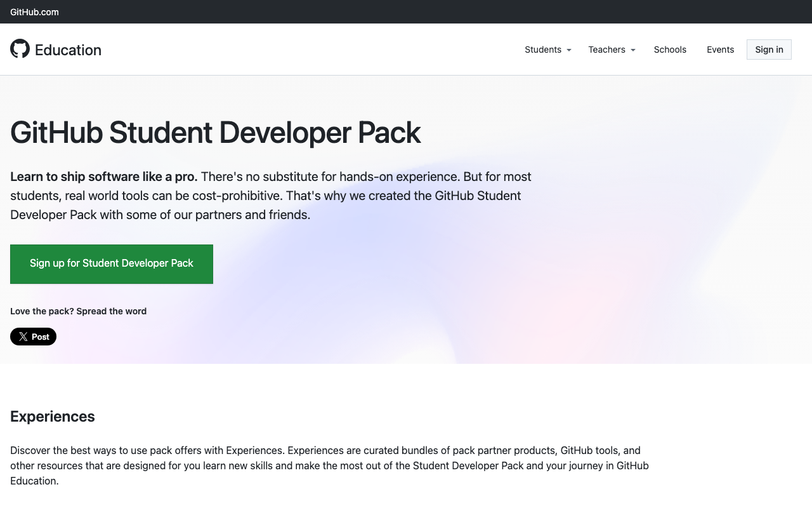Select Schools in the navigation bar

[x=670, y=50]
